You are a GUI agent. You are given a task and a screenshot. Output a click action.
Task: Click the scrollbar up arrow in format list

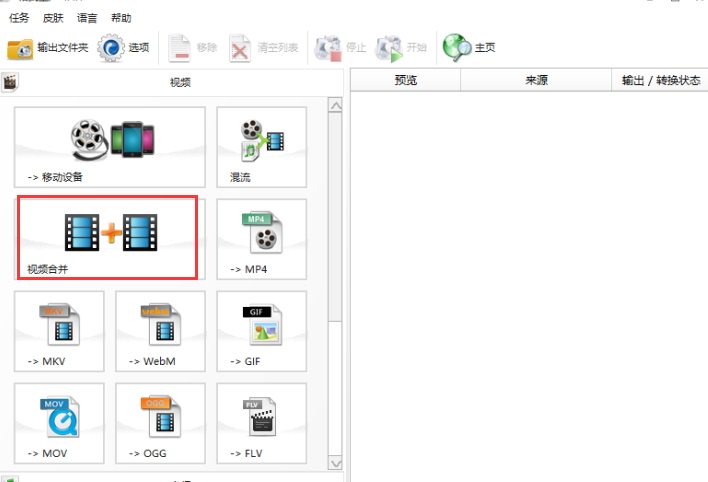point(335,106)
